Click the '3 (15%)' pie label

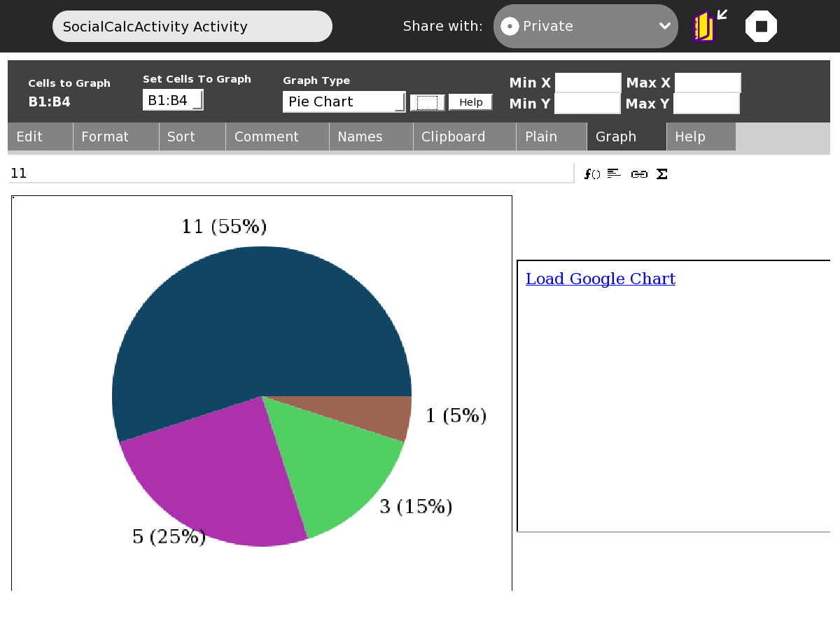(x=416, y=506)
